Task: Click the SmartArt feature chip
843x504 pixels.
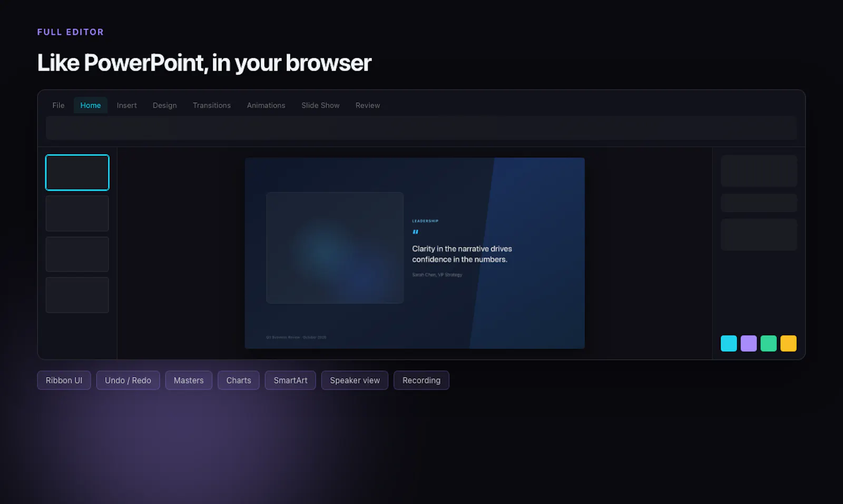Action: pyautogui.click(x=290, y=380)
